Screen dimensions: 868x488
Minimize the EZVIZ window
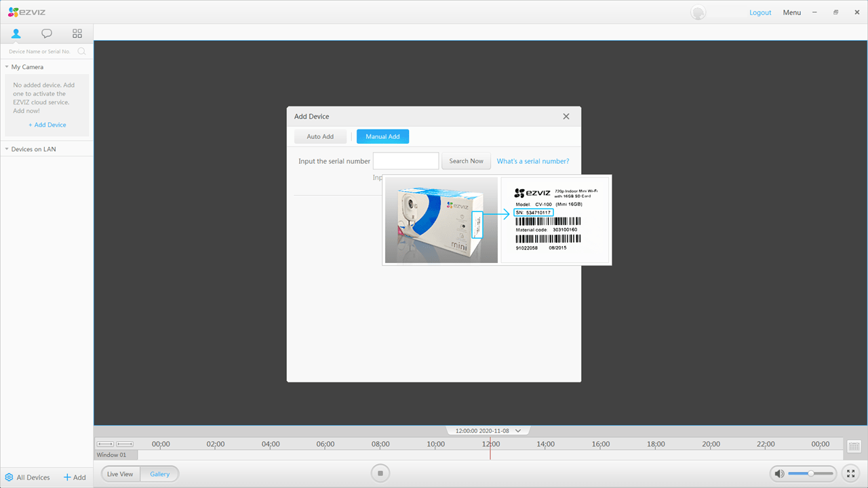[x=814, y=12]
